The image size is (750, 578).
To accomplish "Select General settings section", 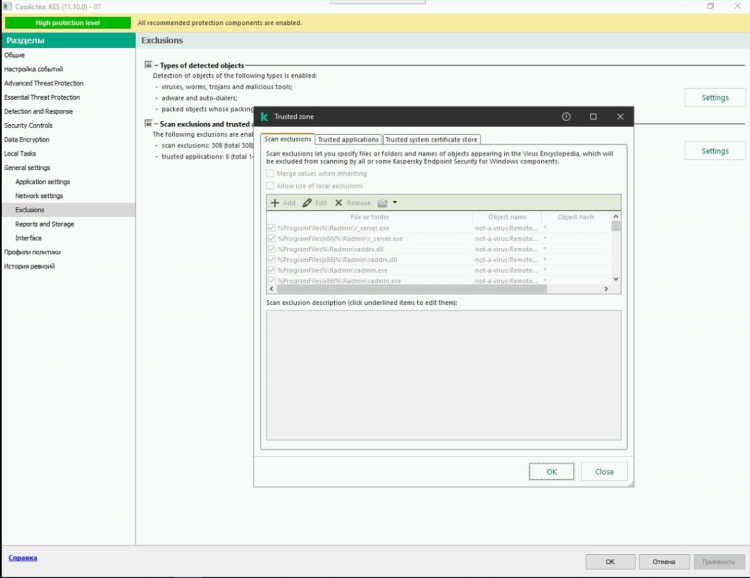I will pyautogui.click(x=27, y=168).
